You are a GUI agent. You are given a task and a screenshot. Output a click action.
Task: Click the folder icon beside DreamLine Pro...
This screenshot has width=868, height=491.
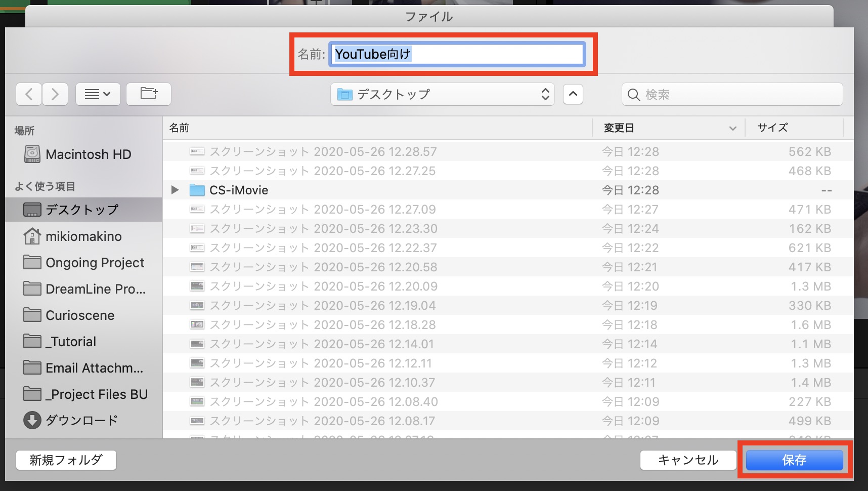32,289
